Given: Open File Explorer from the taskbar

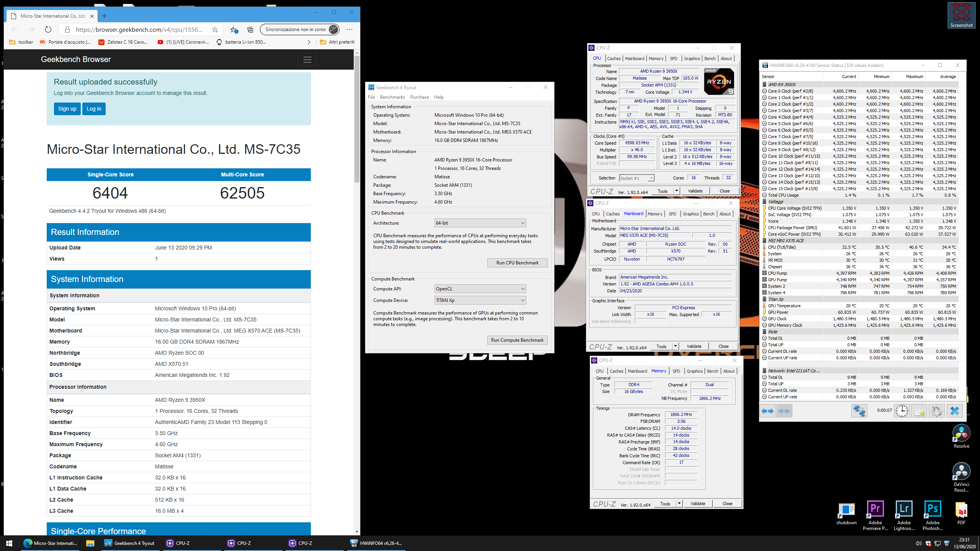Looking at the screenshot, I should pos(90,543).
